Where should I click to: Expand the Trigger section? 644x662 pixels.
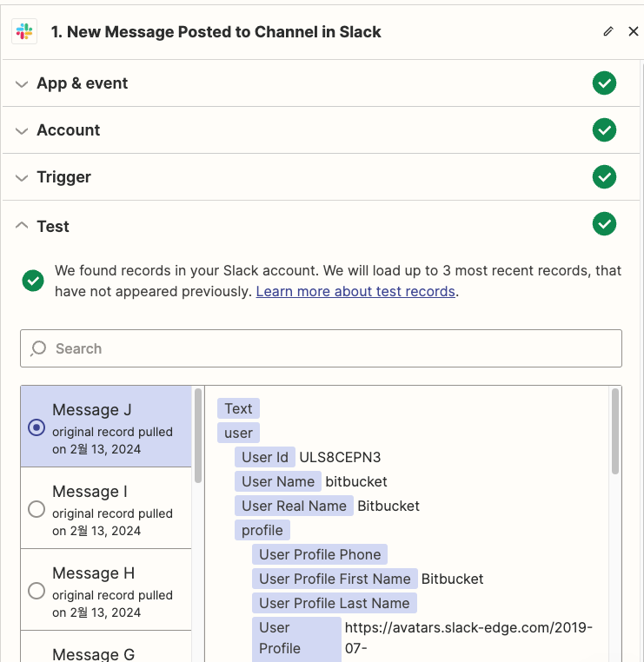click(22, 177)
